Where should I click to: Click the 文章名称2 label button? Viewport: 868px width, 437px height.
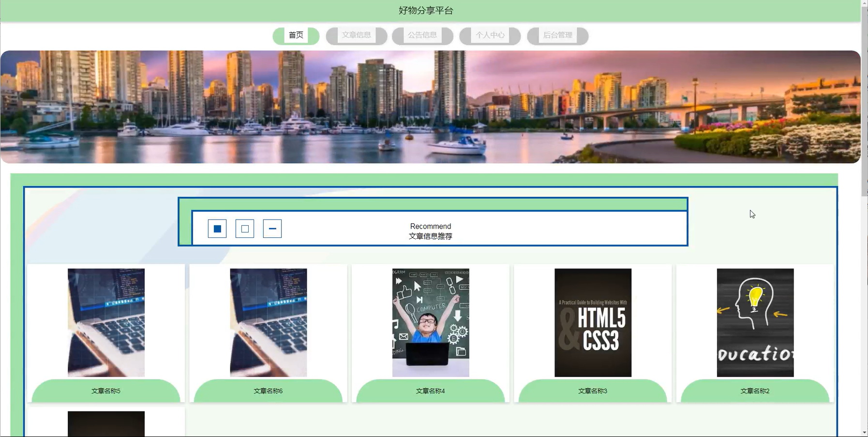(755, 391)
